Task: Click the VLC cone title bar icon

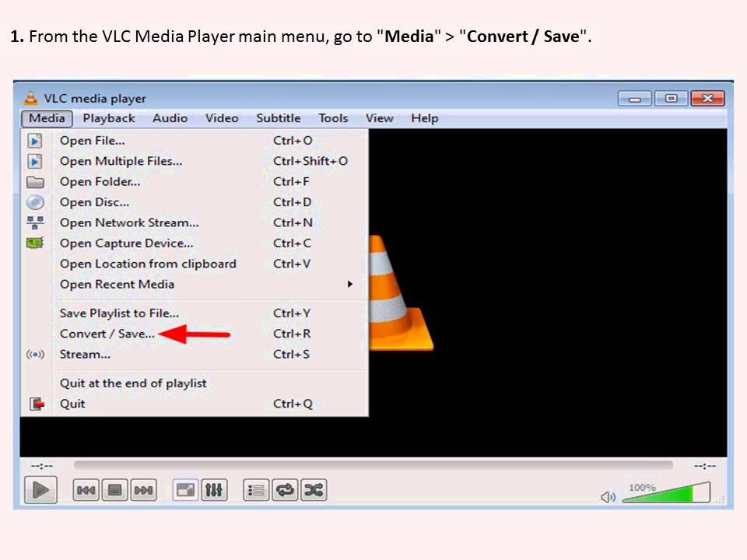Action: (31, 98)
